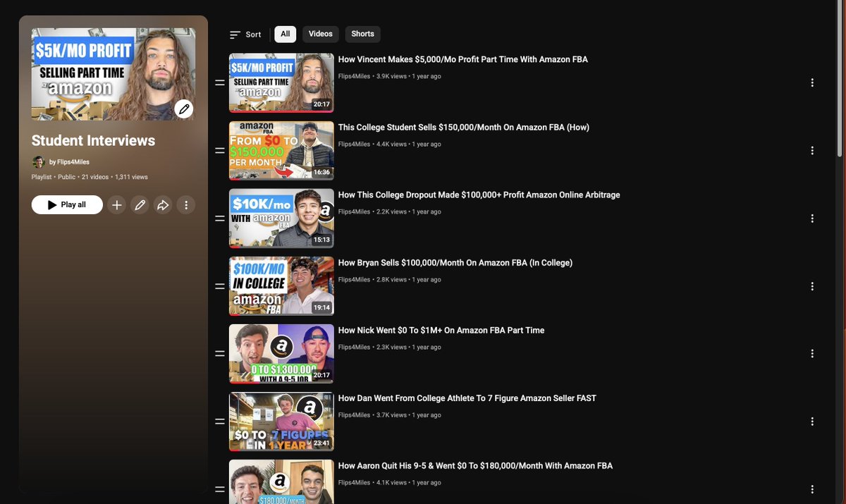This screenshot has height=504, width=846.
Task: Grab drag handle for Aaron Quit His 9-5 video
Action: click(x=220, y=489)
